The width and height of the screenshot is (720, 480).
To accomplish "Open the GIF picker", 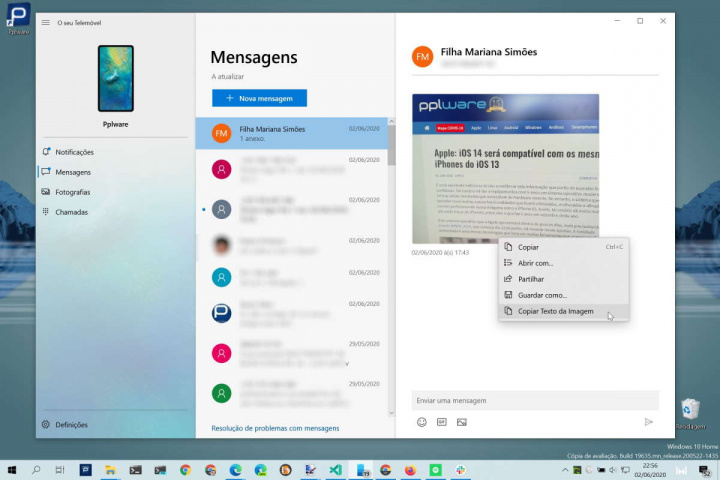I will [441, 422].
